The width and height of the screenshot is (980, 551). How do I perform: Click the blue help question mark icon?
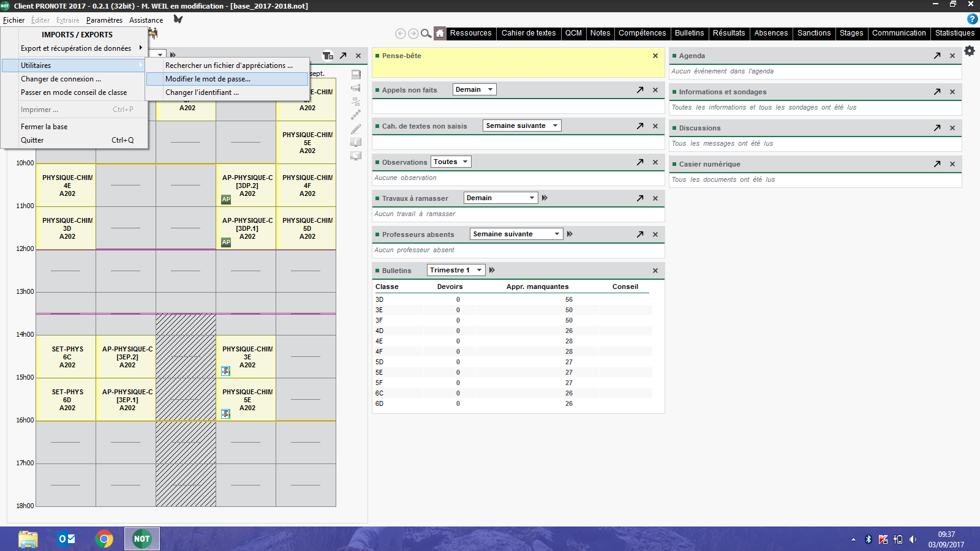point(972,20)
